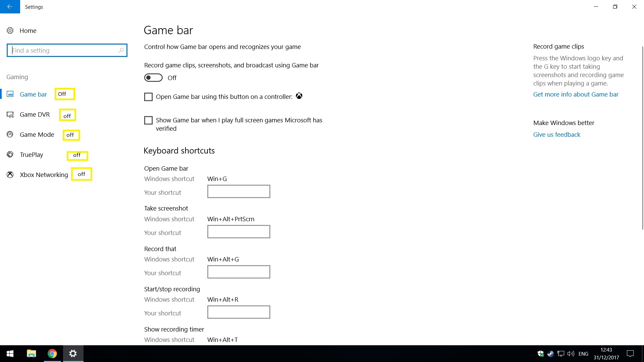The width and height of the screenshot is (644, 362).
Task: Open Game Mode settings via its gauge icon
Action: click(x=10, y=134)
